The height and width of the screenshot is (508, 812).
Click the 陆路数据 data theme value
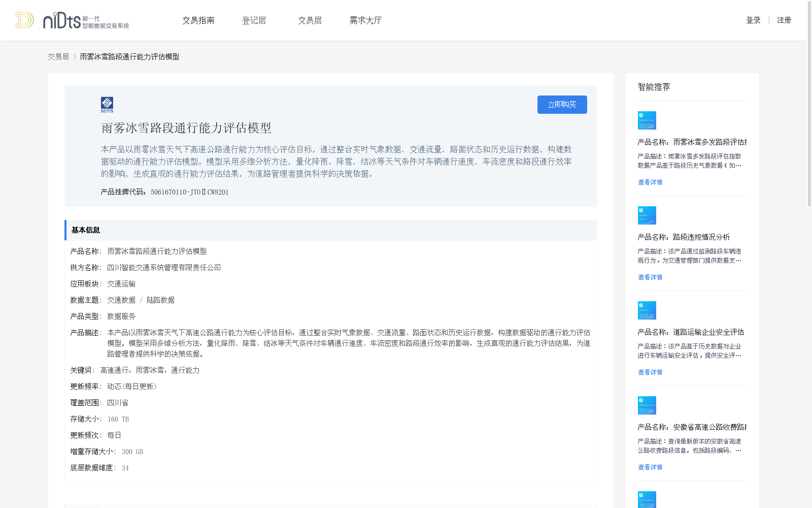160,300
